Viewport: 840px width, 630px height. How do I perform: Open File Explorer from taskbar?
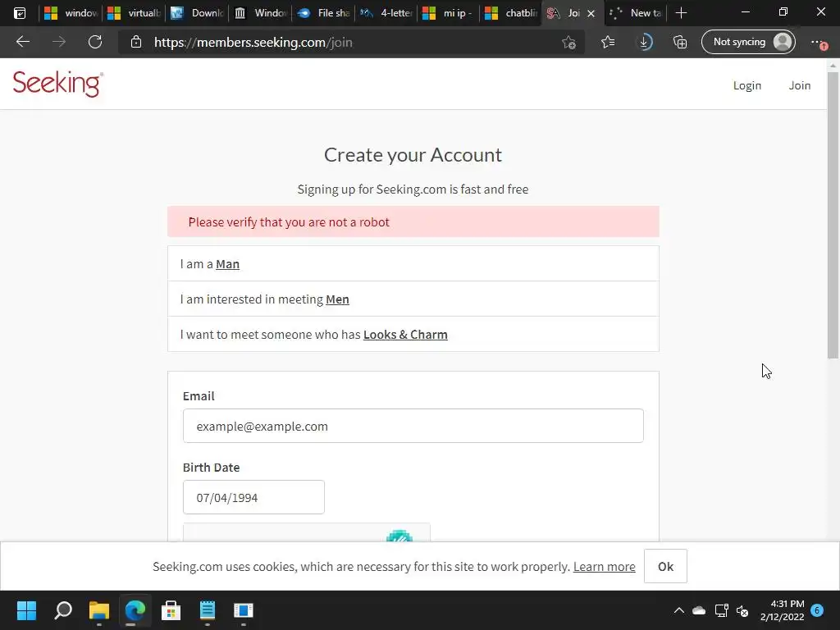(99, 610)
